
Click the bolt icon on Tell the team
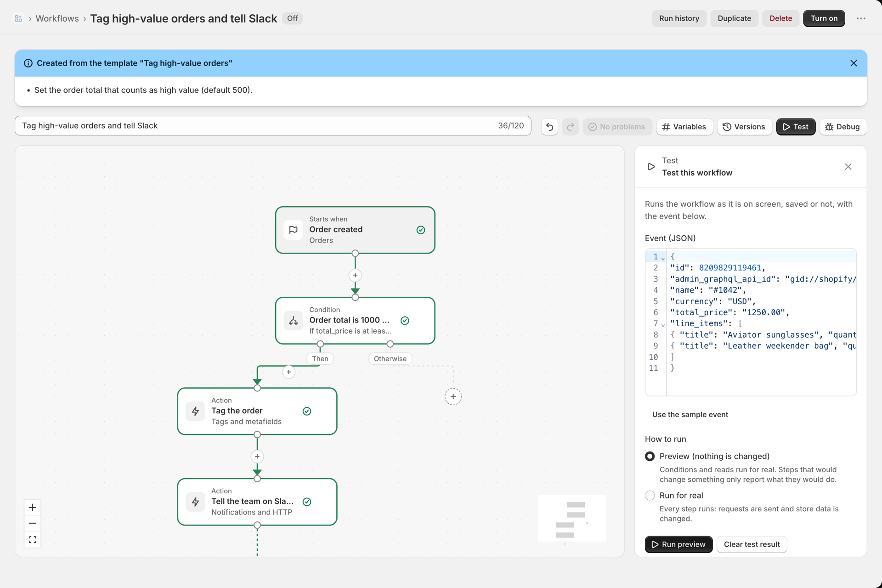coord(195,501)
